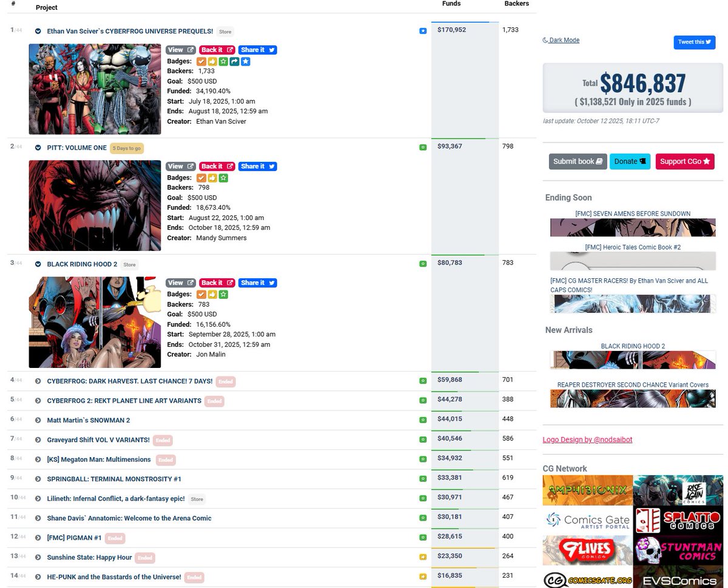728x588 pixels.
Task: Collapse the PITT: VOLUME ONE row chevron
Action: point(38,148)
